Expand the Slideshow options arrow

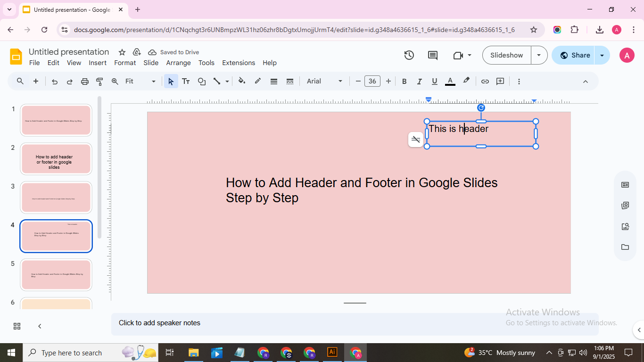(539, 55)
